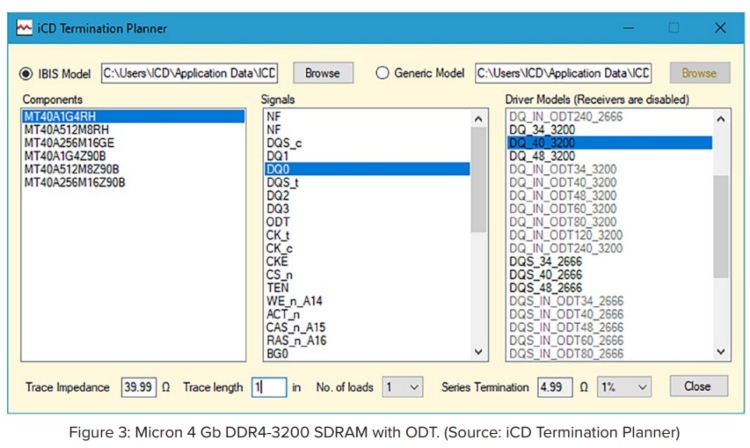Minimize the iCD Termination Planner window

(629, 28)
